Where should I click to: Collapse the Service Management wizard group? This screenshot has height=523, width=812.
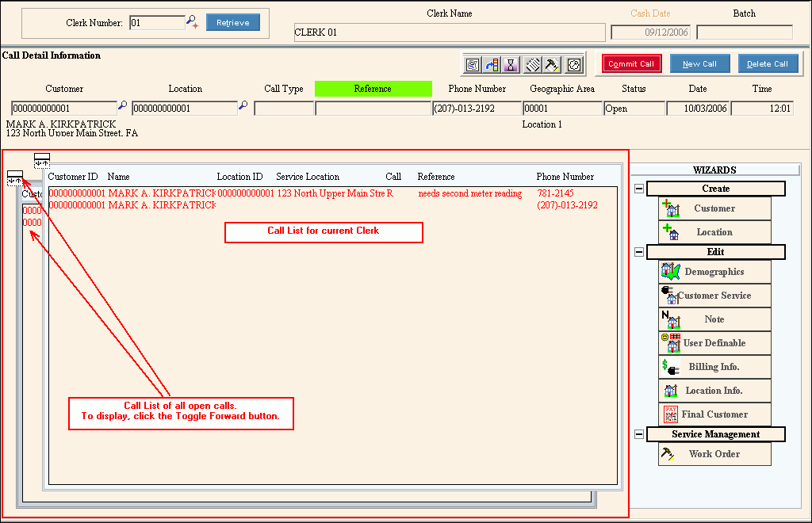click(x=639, y=434)
